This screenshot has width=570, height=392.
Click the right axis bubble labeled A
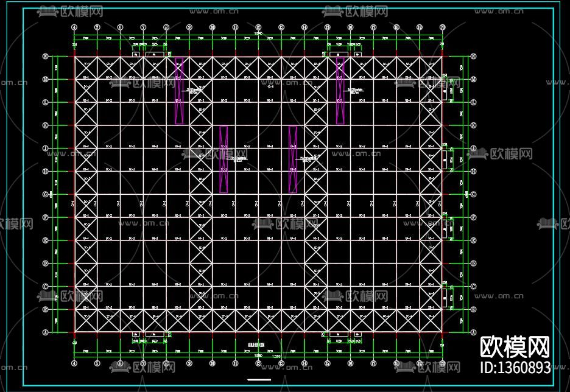[473, 332]
